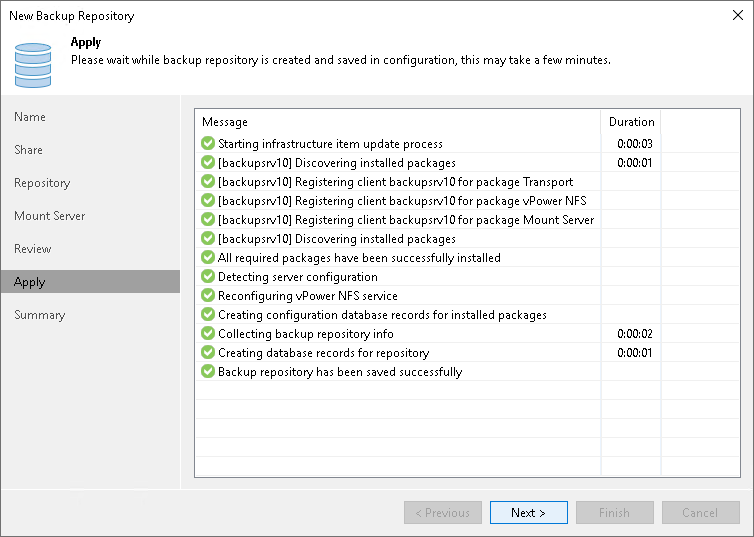Select 'All required packages have been successfully installed'
Viewport: 754px width, 537px height.
pos(359,258)
